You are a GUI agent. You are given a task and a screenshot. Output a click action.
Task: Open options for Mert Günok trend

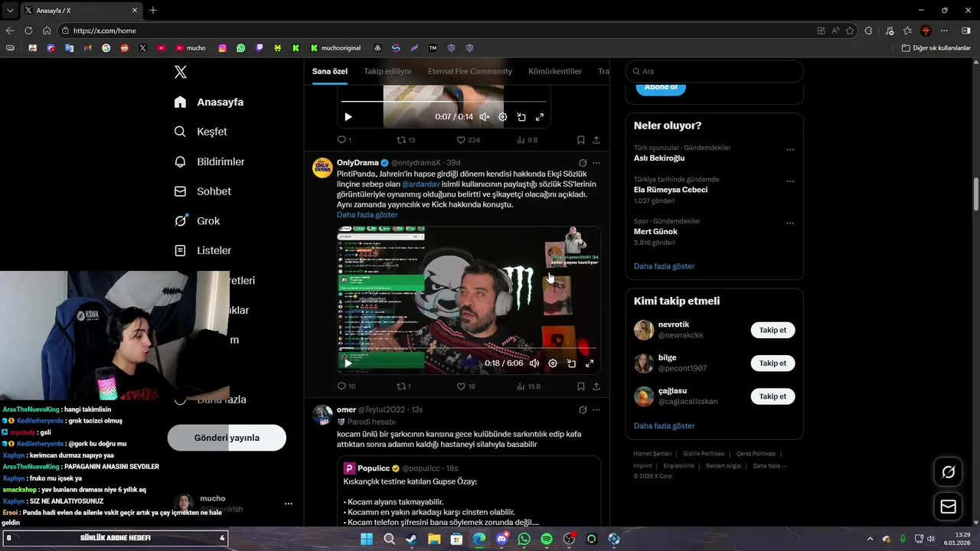[790, 223]
